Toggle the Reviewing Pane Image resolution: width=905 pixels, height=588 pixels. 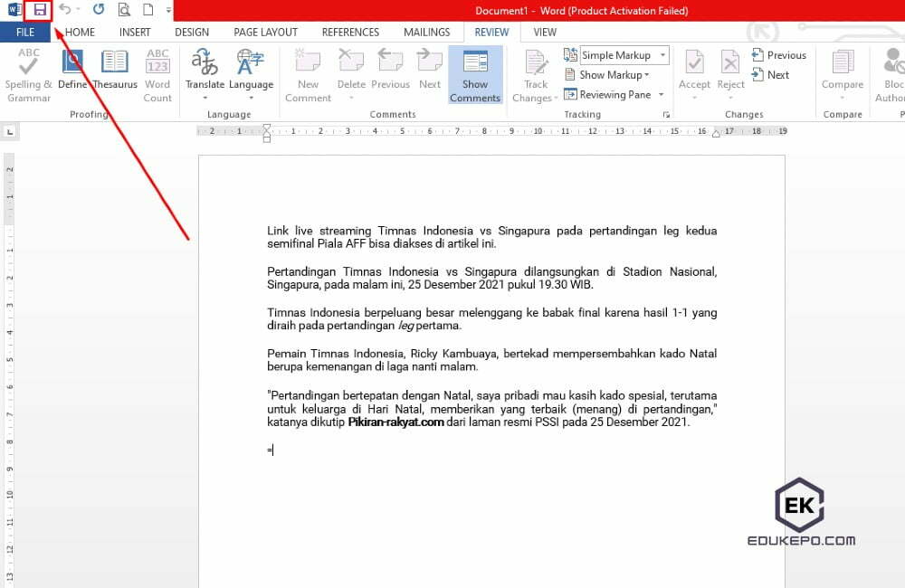coord(614,94)
